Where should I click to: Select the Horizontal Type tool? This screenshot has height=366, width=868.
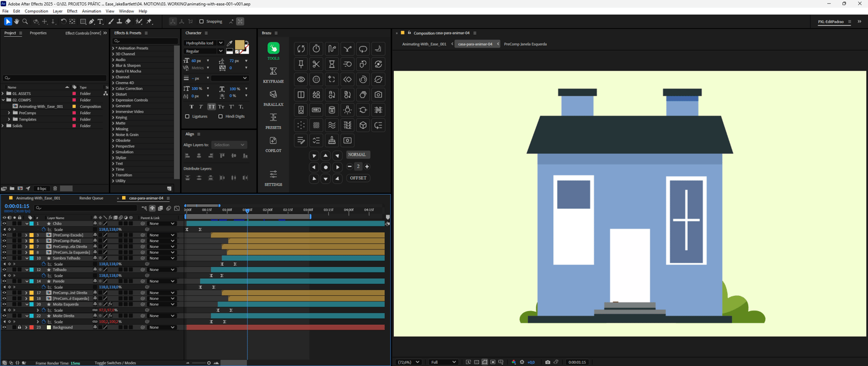pos(101,21)
